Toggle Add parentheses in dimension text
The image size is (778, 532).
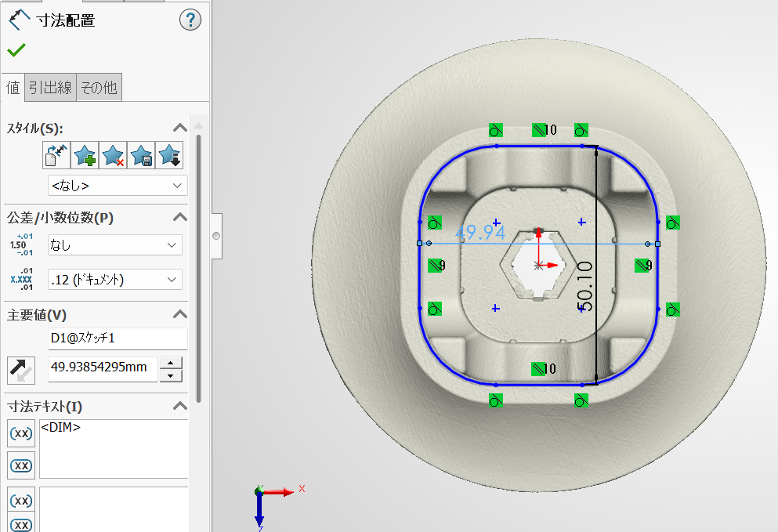click(21, 432)
